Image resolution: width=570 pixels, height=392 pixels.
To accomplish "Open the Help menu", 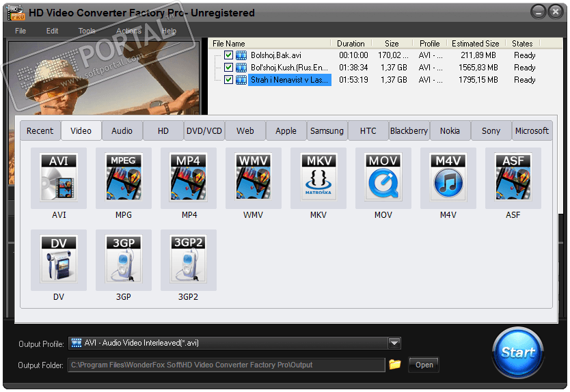I will pyautogui.click(x=169, y=31).
